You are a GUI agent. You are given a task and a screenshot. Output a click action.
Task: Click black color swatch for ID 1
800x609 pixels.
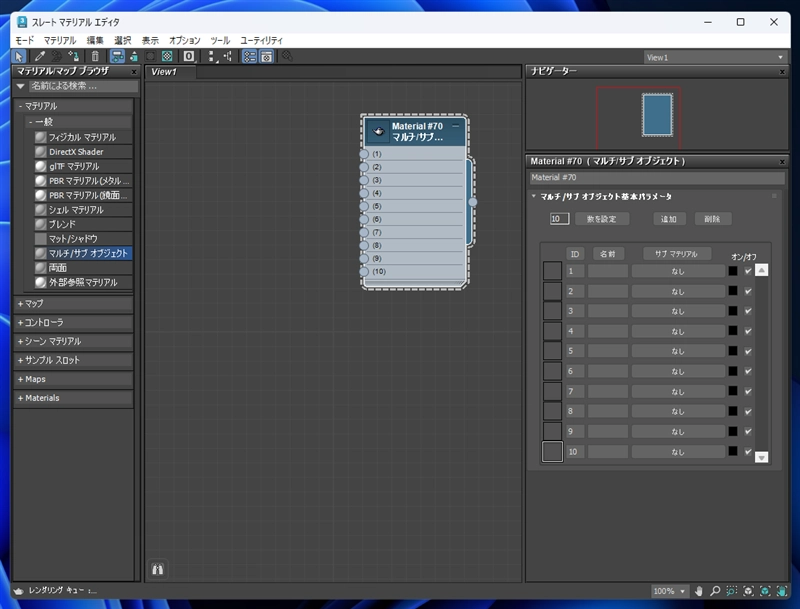(x=733, y=271)
